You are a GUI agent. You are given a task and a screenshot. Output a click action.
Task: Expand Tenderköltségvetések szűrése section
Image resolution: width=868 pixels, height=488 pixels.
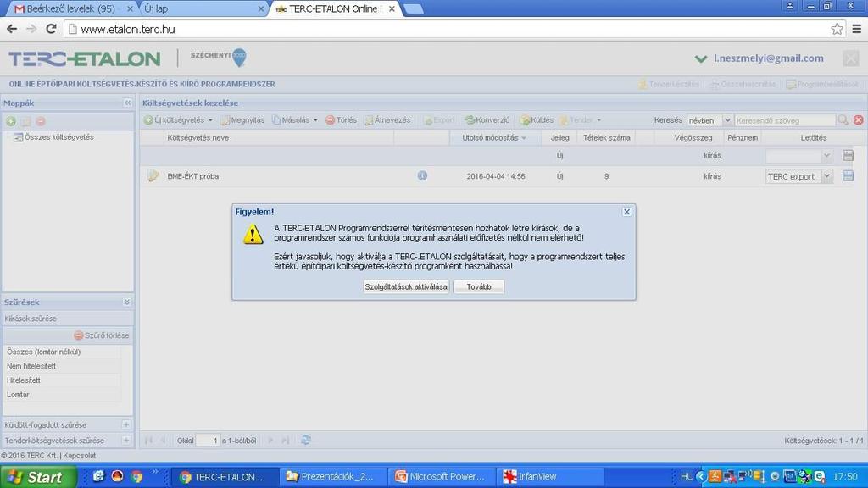tap(126, 441)
